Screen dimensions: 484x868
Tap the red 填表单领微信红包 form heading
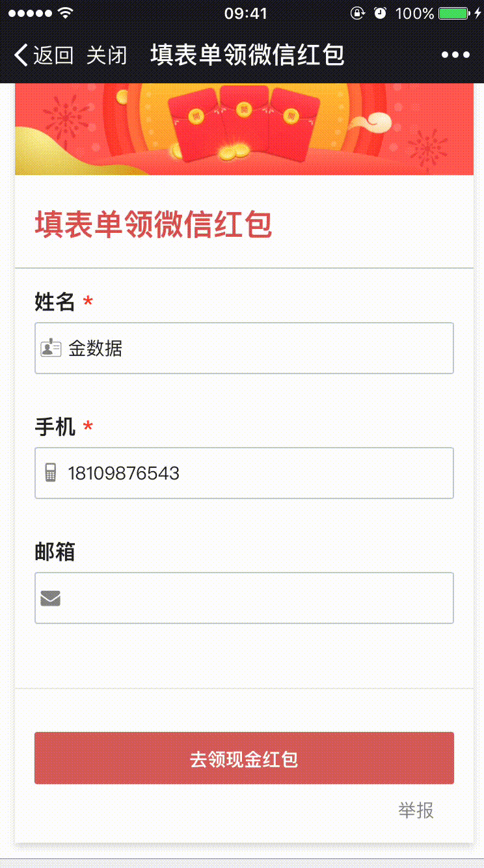(x=154, y=225)
